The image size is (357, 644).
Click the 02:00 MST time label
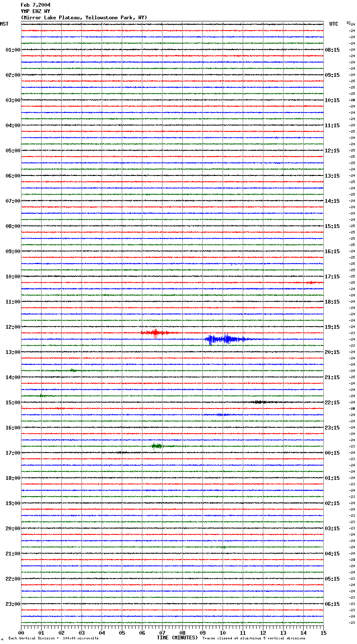point(13,75)
